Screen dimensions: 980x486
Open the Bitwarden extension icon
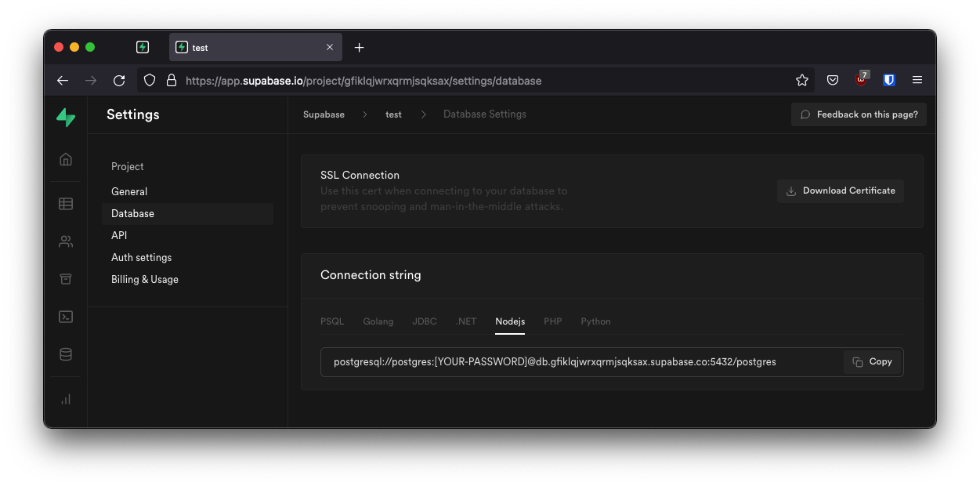[889, 81]
